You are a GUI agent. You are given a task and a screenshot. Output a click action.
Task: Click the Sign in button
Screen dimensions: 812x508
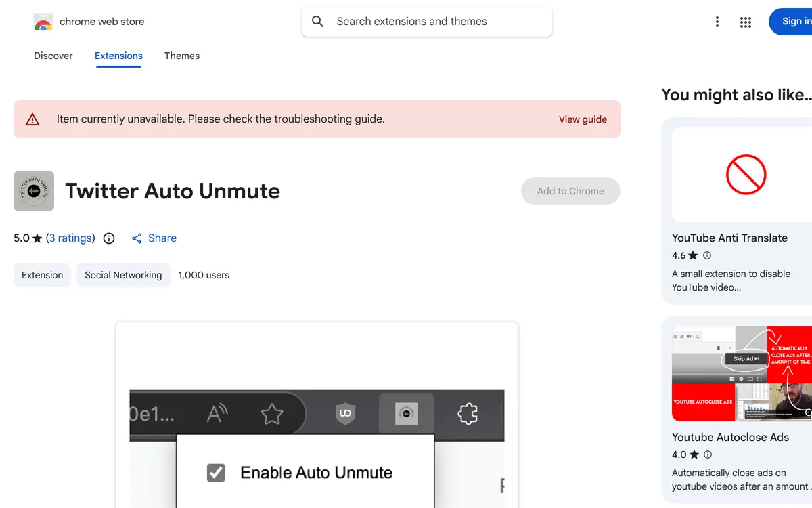(790, 22)
